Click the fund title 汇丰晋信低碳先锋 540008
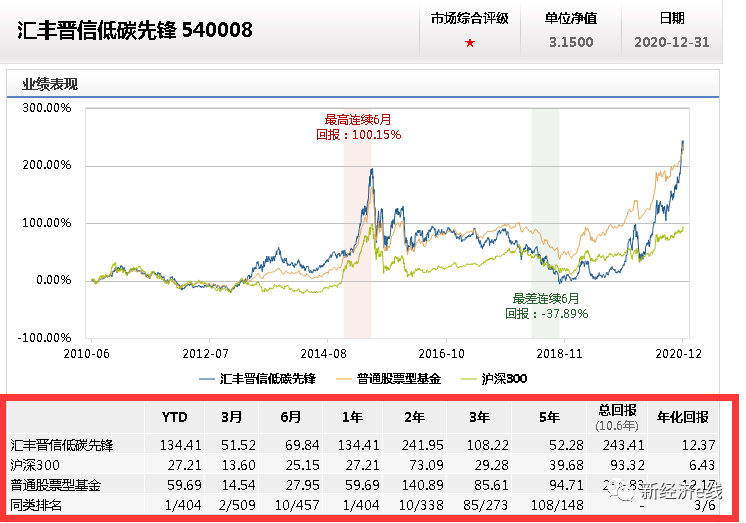The image size is (746, 523). tap(135, 30)
